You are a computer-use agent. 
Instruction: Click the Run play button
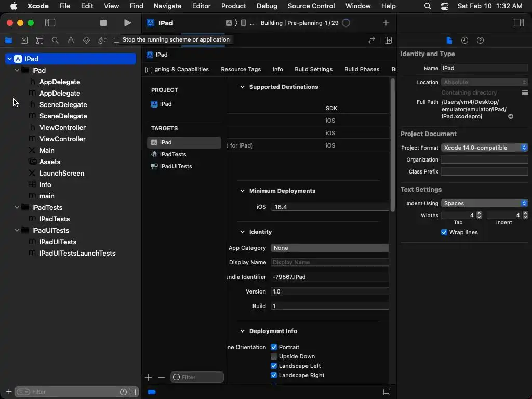tap(128, 23)
